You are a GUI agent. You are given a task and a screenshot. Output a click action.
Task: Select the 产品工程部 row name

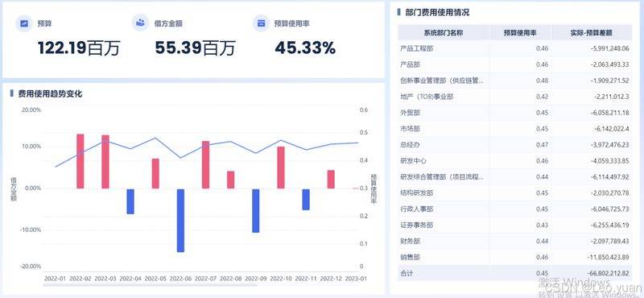416,48
